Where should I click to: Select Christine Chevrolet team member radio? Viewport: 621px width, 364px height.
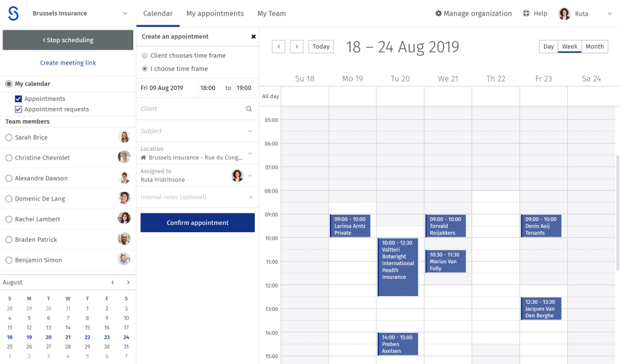(x=8, y=158)
